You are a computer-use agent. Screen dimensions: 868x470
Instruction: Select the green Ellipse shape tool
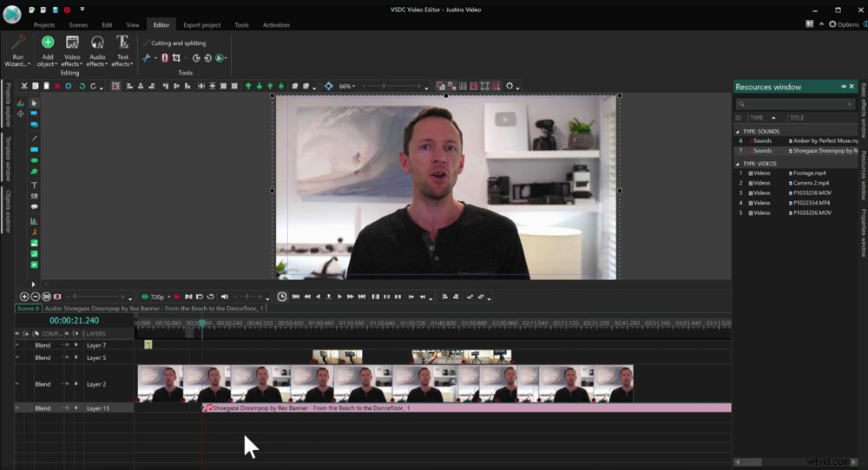[34, 160]
